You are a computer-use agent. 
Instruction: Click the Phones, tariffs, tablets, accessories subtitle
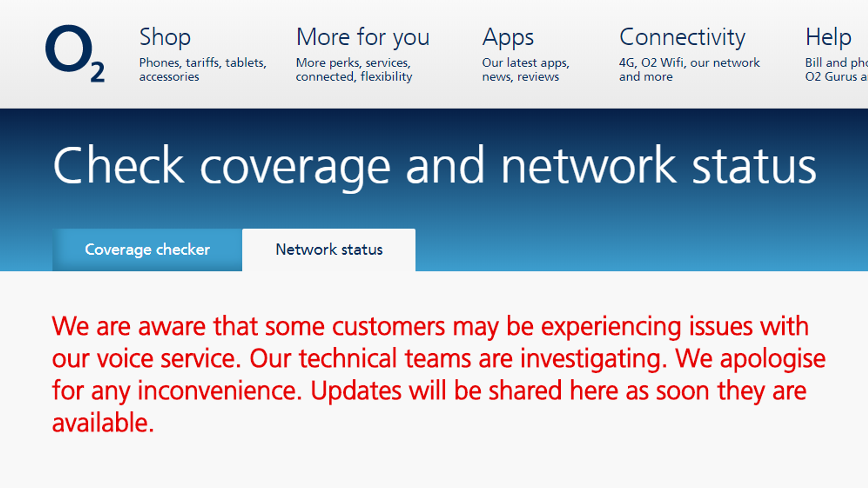point(203,69)
